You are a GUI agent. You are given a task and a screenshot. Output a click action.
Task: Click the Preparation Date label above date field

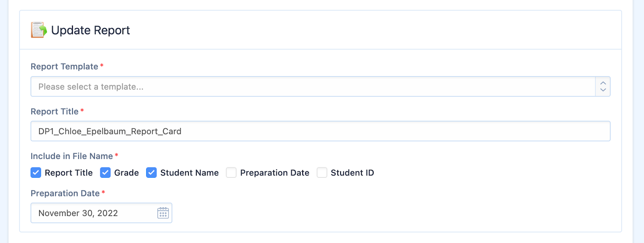coord(65,193)
